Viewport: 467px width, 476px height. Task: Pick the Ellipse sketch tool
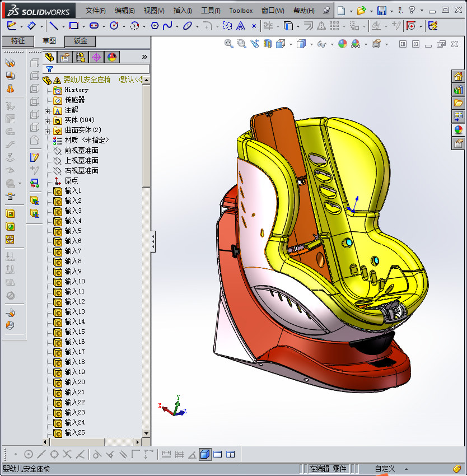(x=188, y=26)
